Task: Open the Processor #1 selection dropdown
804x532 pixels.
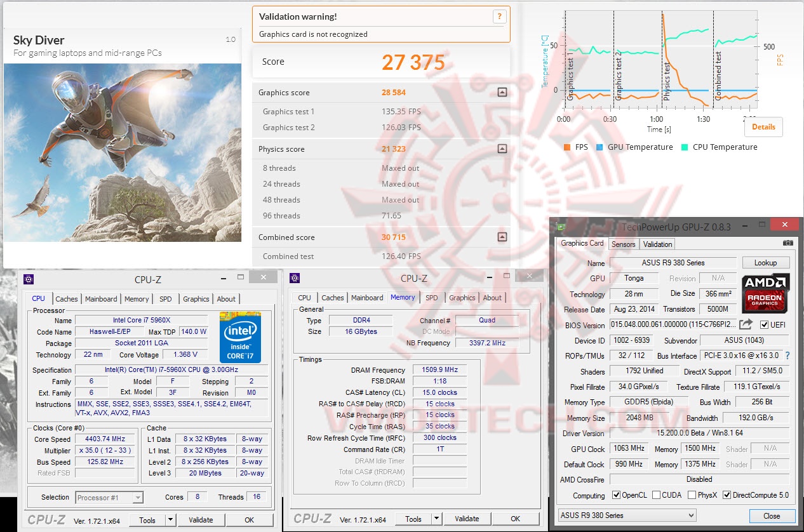Action: point(109,498)
